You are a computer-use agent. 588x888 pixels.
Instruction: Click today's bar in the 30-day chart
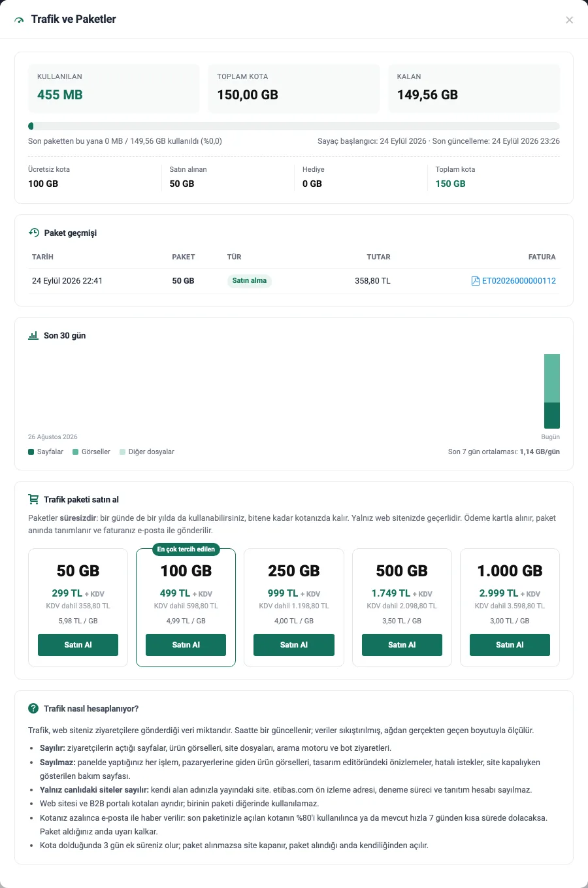coord(552,391)
